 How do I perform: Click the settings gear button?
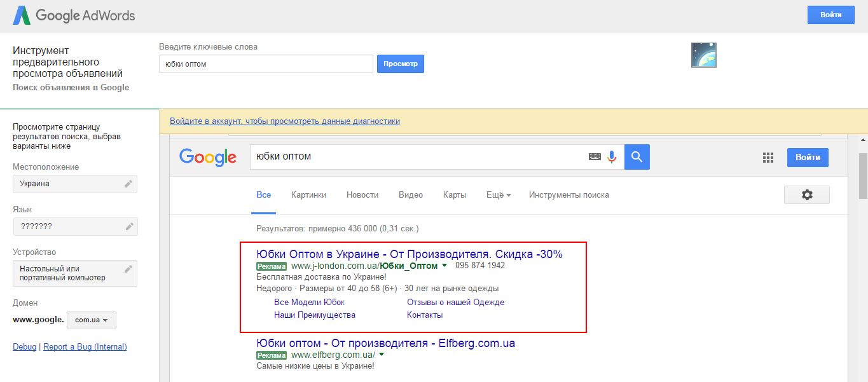[807, 195]
